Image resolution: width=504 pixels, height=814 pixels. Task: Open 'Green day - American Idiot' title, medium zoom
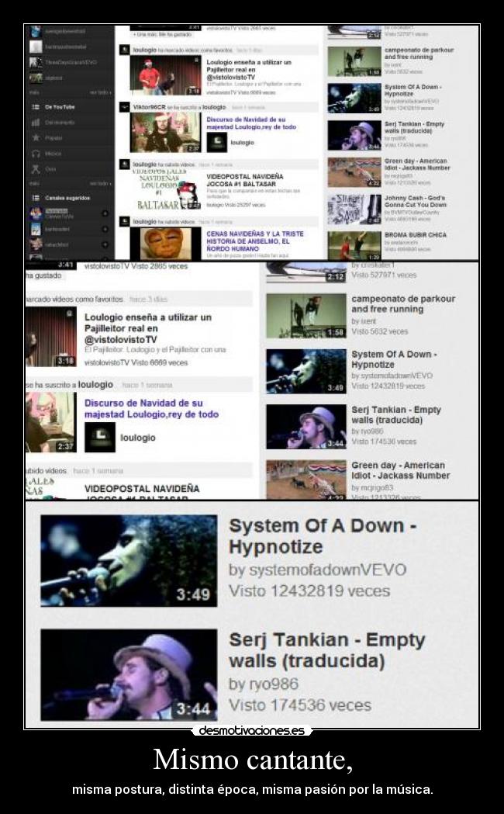pyautogui.click(x=401, y=470)
